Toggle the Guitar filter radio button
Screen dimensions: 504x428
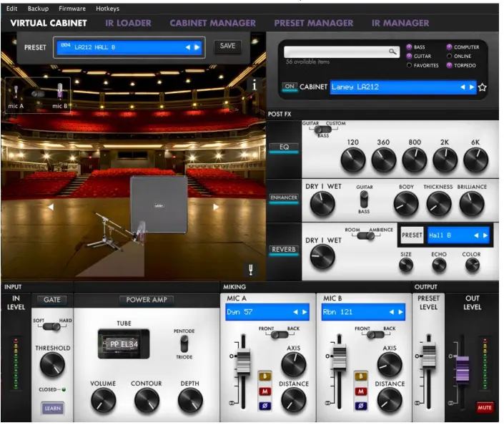click(x=409, y=57)
